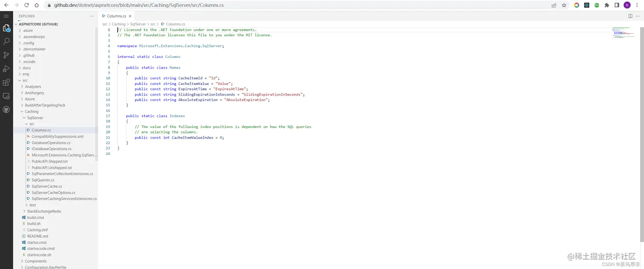The height and width of the screenshot is (269, 644).
Task: Click Caching in the breadcrumb path
Action: 118,24
